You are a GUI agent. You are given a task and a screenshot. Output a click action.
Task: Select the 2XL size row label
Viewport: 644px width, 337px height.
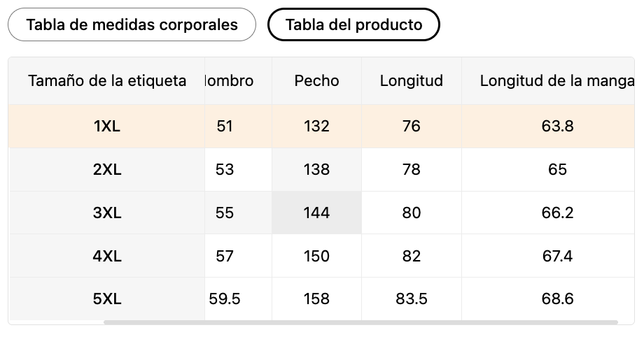[107, 169]
